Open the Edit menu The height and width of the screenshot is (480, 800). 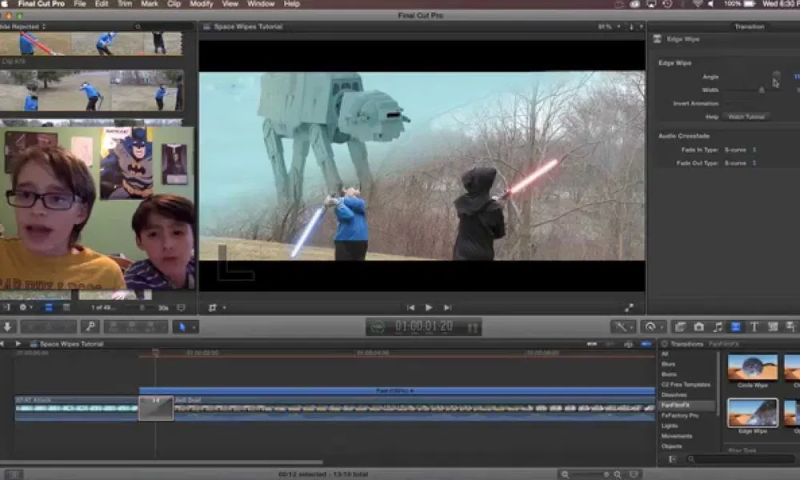point(101,4)
